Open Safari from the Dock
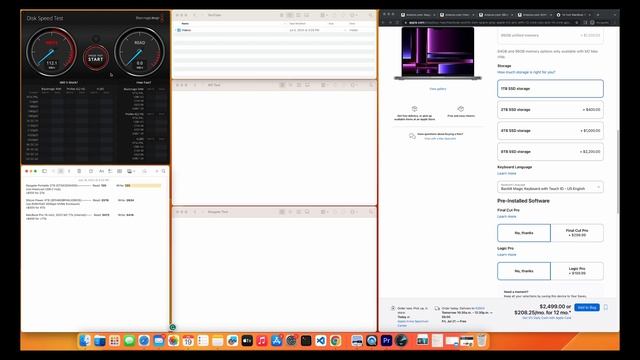 click(x=144, y=340)
